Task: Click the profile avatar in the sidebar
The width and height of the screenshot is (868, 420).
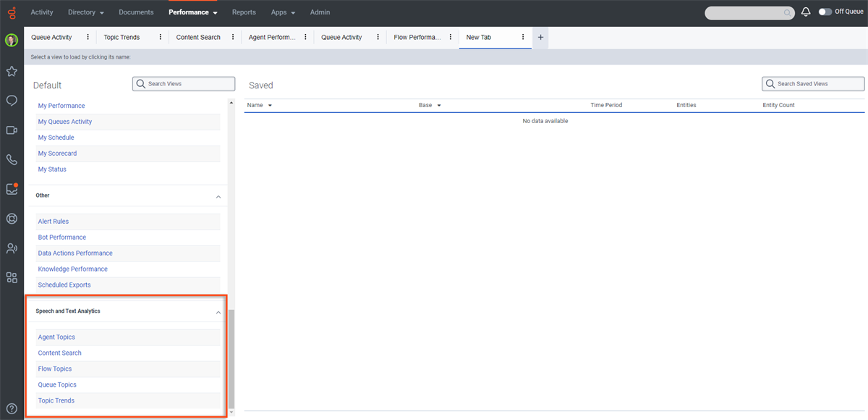Action: 11,40
